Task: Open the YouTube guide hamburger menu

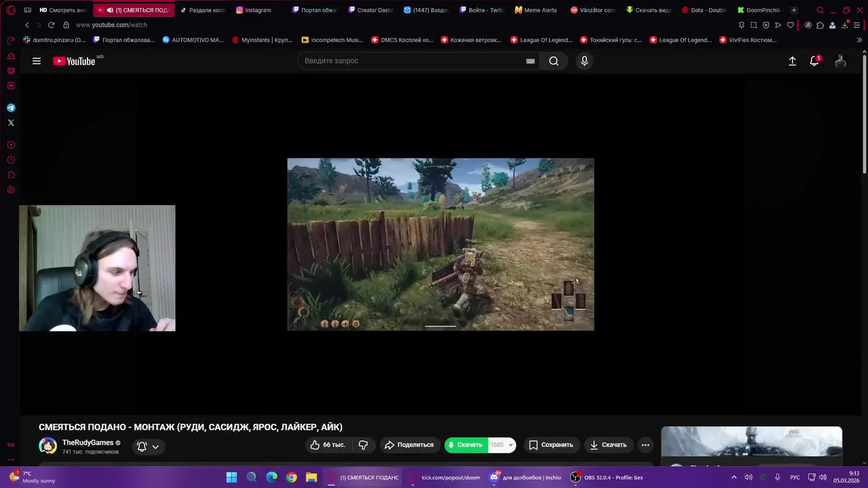Action: (37, 61)
